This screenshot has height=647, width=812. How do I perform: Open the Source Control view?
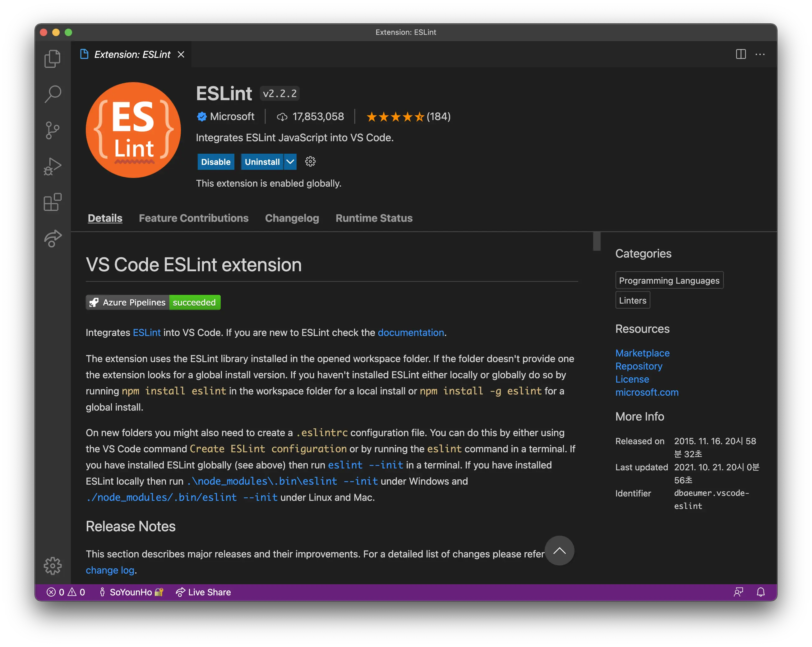click(52, 130)
